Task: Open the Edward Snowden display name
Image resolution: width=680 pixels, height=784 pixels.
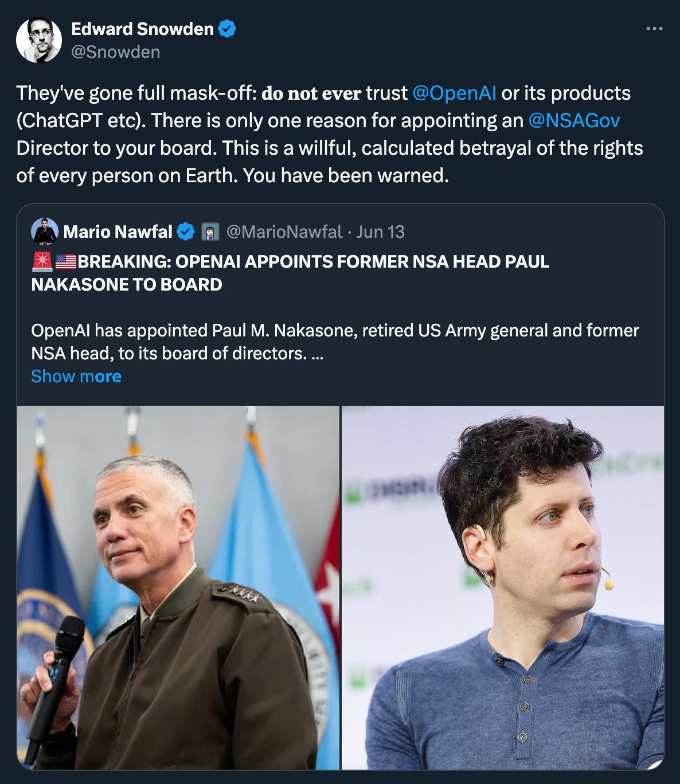Action: pos(142,29)
